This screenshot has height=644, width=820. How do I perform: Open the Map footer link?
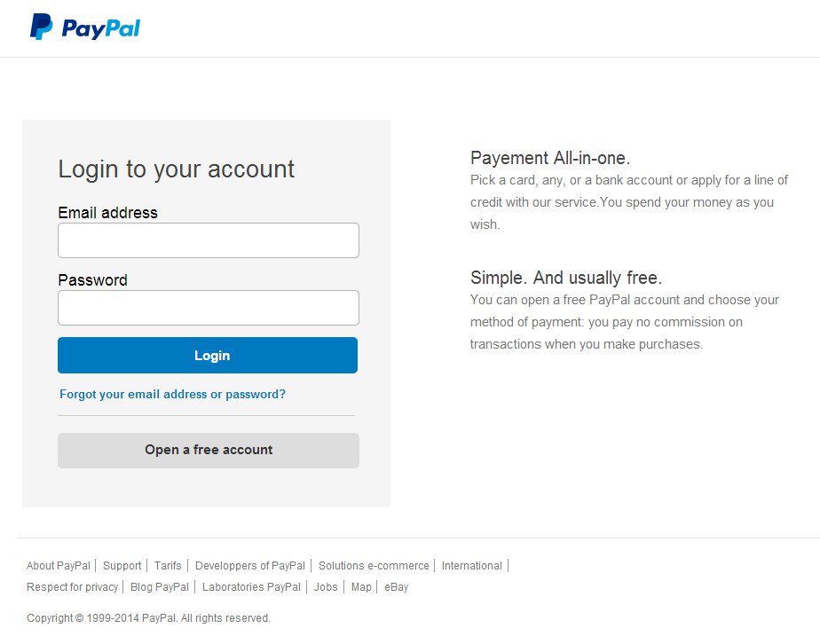click(x=361, y=587)
